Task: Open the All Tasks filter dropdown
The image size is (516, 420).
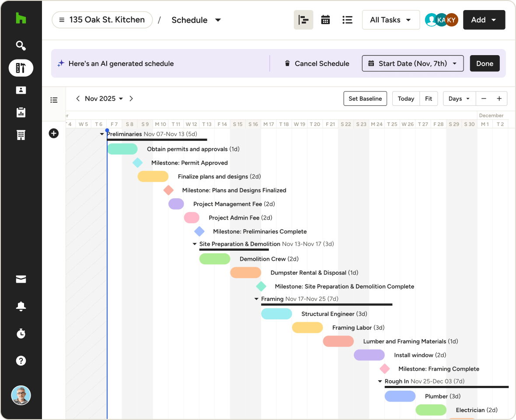Action: 390,20
